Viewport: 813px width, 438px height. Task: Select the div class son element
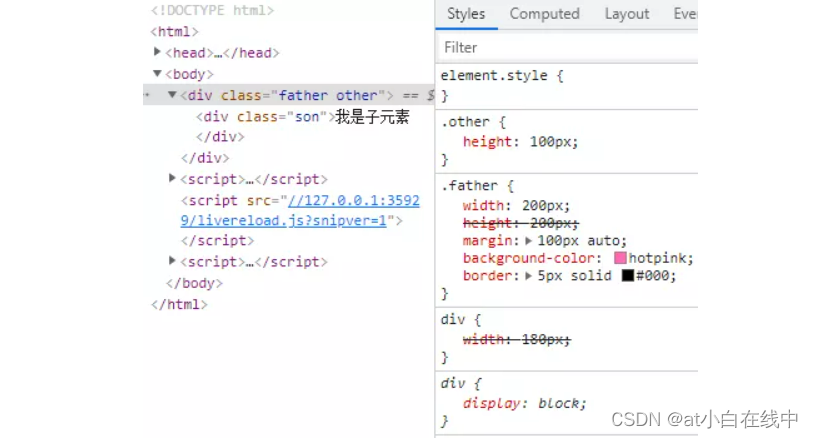[265, 117]
